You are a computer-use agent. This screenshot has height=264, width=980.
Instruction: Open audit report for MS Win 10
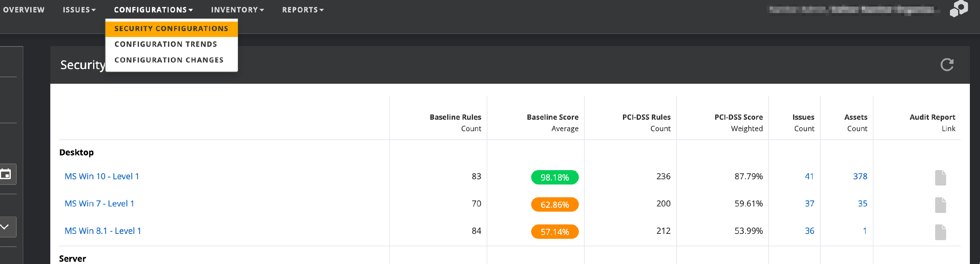(x=940, y=178)
